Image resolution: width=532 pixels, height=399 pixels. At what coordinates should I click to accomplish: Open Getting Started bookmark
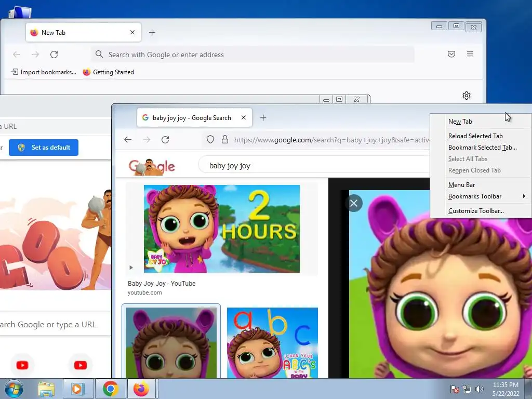[x=109, y=72]
